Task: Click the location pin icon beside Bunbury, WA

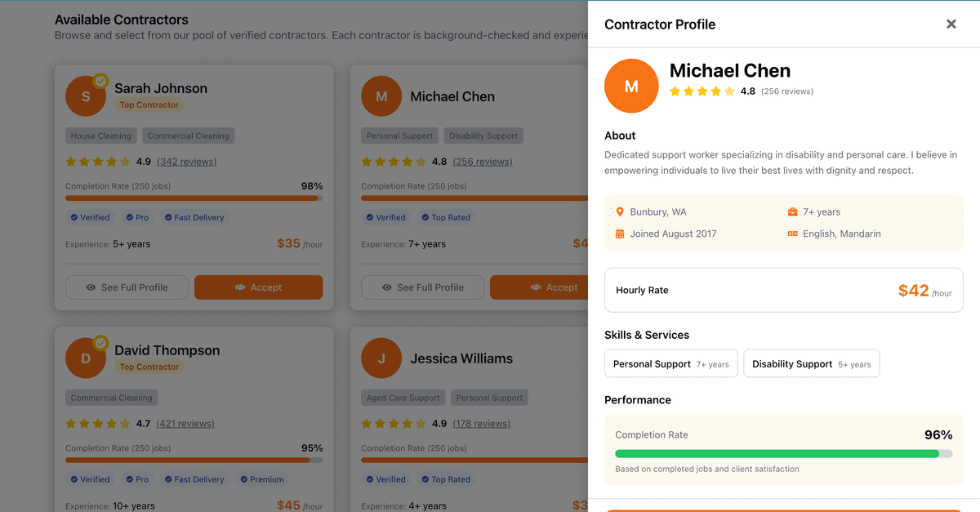Action: tap(620, 212)
